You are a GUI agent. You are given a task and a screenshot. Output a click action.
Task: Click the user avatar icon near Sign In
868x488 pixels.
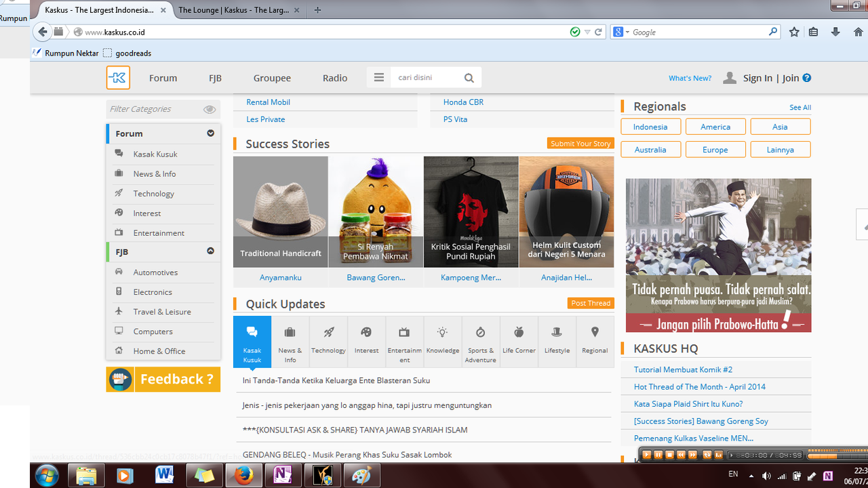(x=730, y=78)
